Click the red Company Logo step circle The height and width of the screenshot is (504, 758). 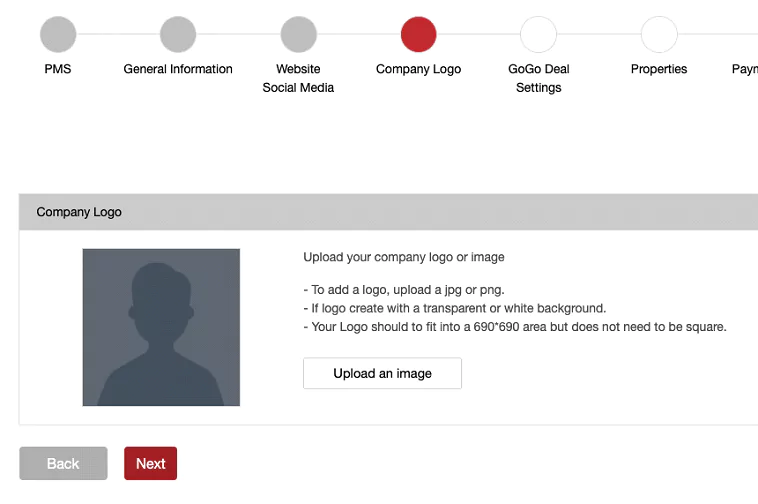[419, 34]
